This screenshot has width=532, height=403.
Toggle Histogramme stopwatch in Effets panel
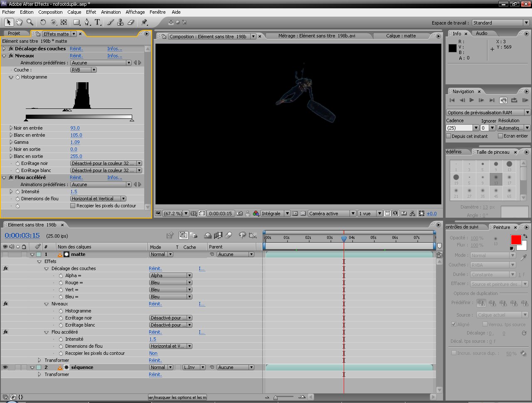tap(17, 77)
